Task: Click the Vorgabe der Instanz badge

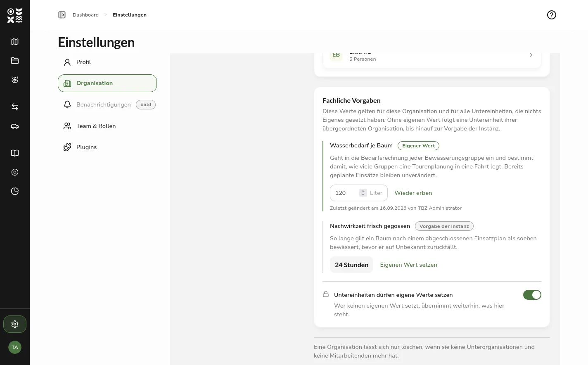Action: pyautogui.click(x=444, y=226)
